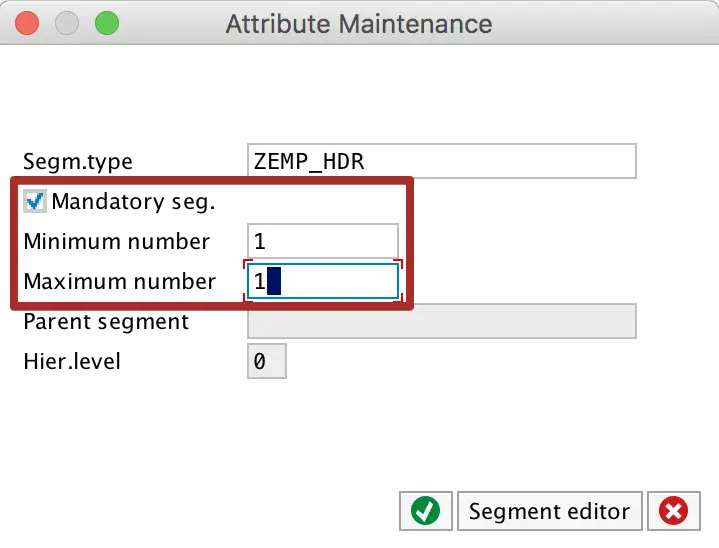Image resolution: width=719 pixels, height=548 pixels.
Task: Click the Segm.type label
Action: [78, 162]
